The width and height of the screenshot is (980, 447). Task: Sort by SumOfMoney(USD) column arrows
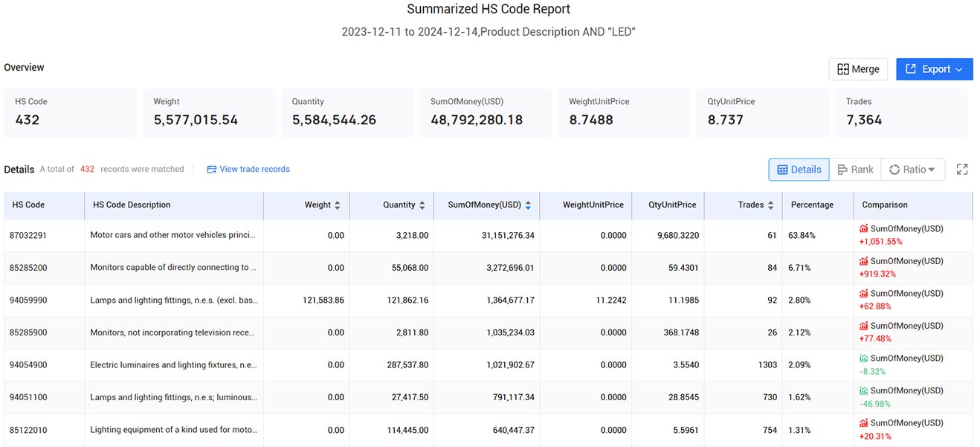(x=528, y=205)
